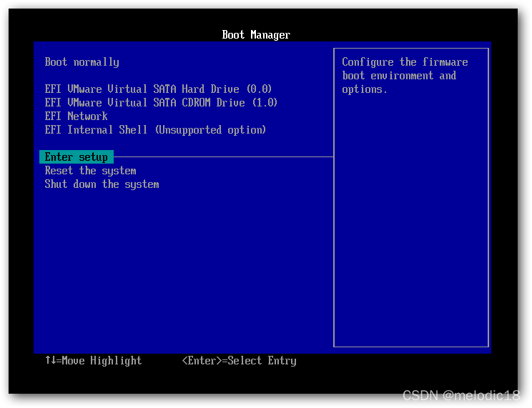This screenshot has height=408, width=532.
Task: Select the Boot normally entry
Action: pyautogui.click(x=82, y=62)
